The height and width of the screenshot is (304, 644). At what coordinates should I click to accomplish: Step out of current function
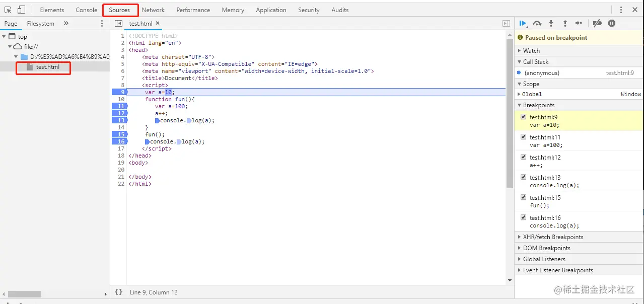click(x=565, y=23)
